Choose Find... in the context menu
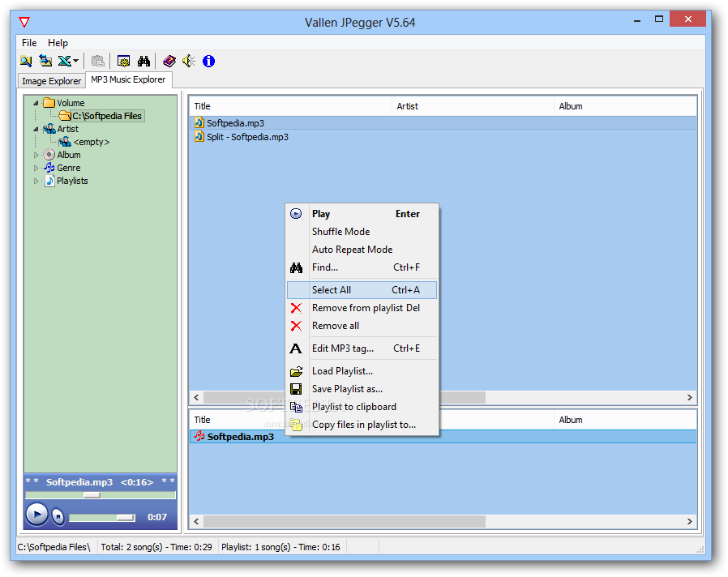 362,267
